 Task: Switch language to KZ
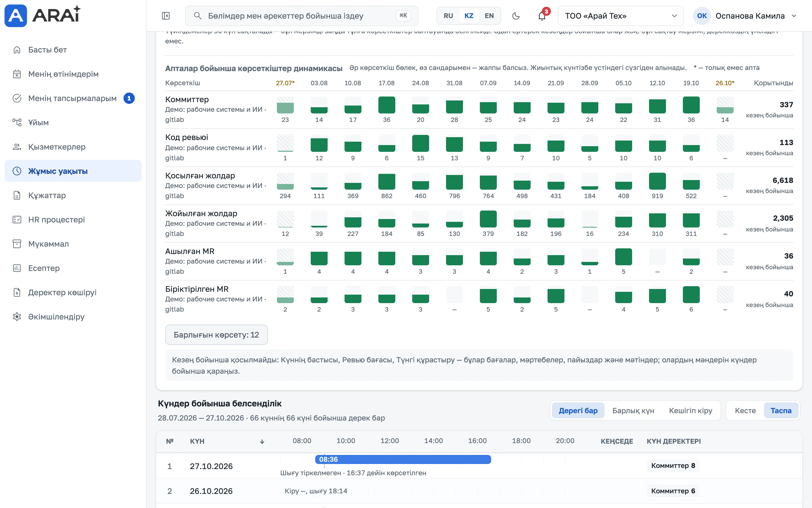pos(469,16)
